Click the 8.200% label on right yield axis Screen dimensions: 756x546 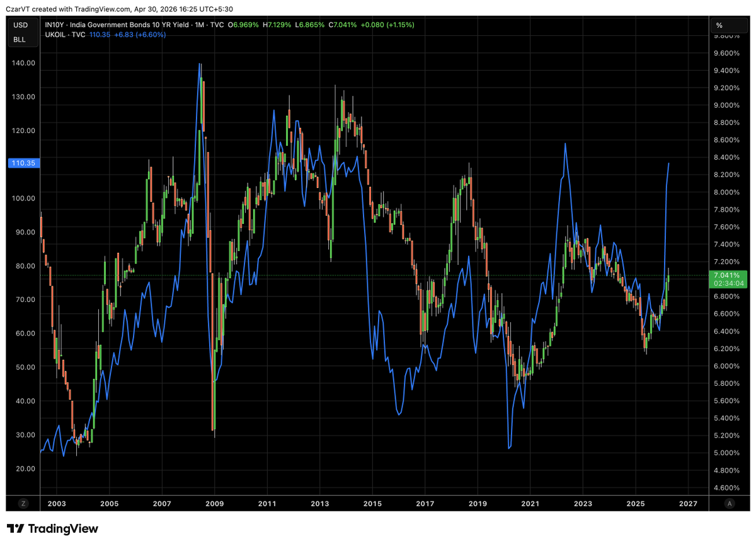coord(725,175)
